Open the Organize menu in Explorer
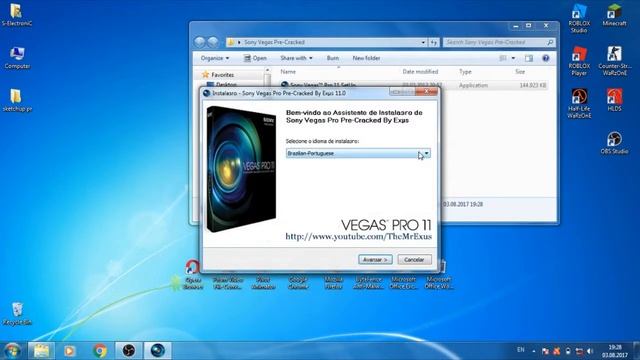Image resolution: width=640 pixels, height=360 pixels. point(215,58)
